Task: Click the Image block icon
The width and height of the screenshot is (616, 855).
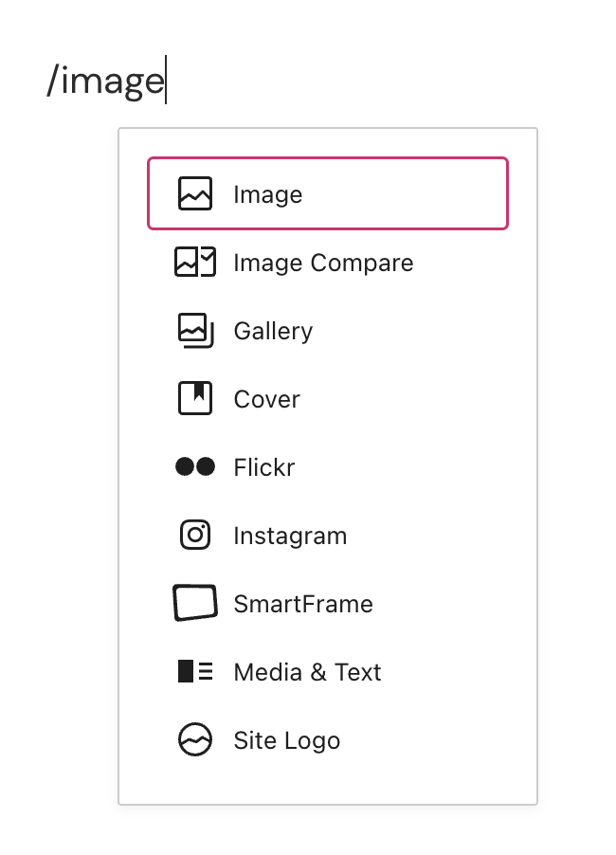Action: 195,193
